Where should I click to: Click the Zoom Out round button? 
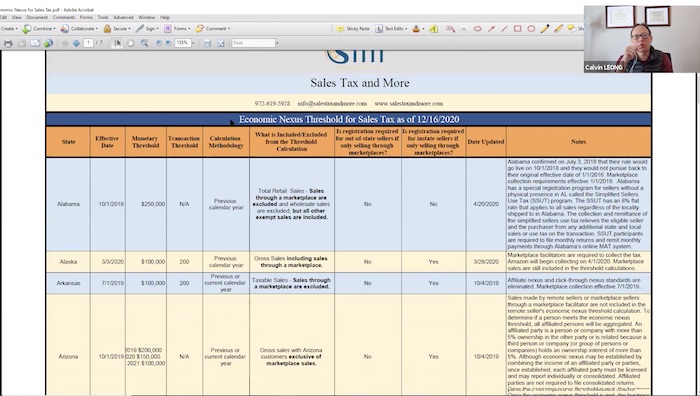158,43
